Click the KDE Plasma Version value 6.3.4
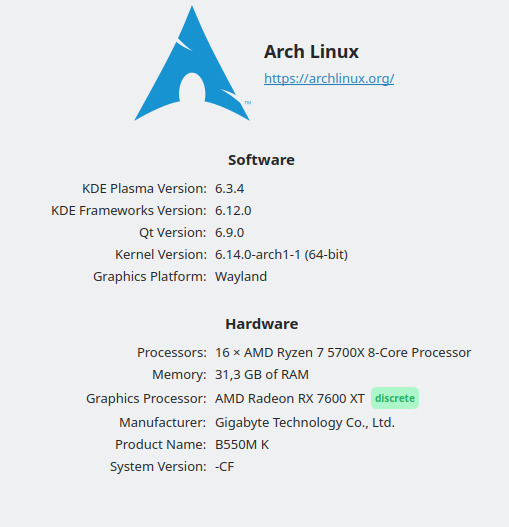The width and height of the screenshot is (509, 527). tap(230, 189)
